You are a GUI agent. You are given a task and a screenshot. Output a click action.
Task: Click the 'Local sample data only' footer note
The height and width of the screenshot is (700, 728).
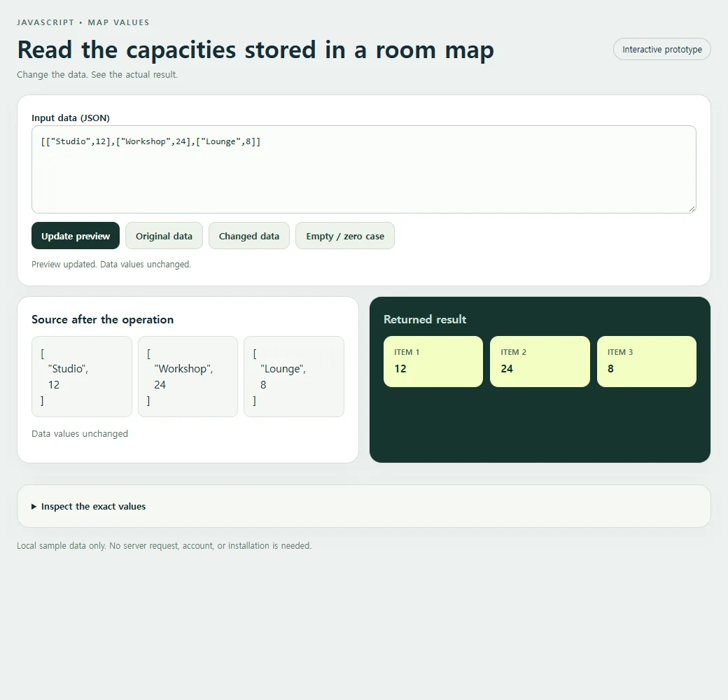coord(164,545)
